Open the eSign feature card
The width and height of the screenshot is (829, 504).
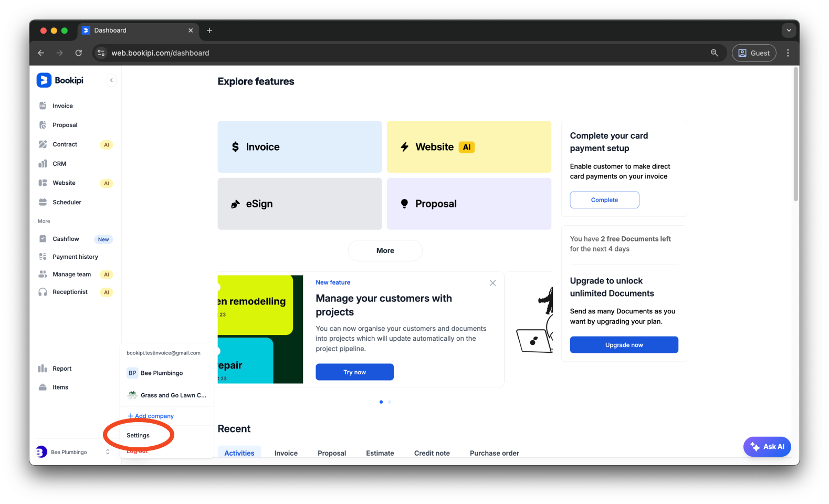tap(300, 204)
